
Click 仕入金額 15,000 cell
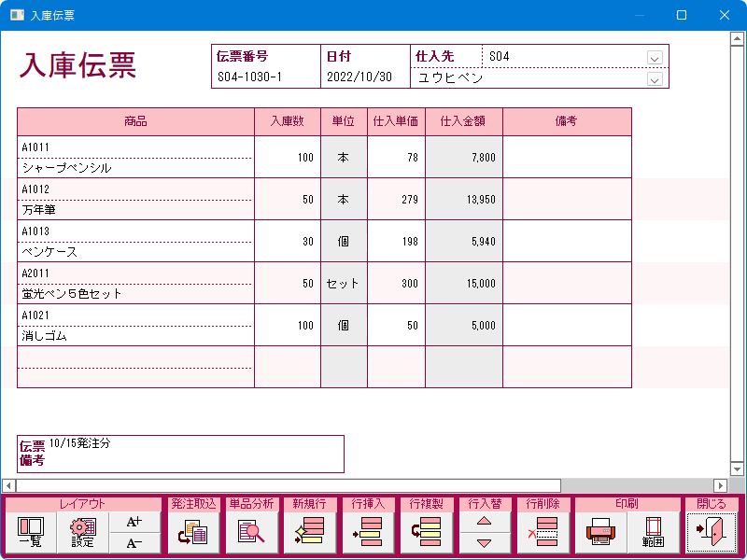463,283
